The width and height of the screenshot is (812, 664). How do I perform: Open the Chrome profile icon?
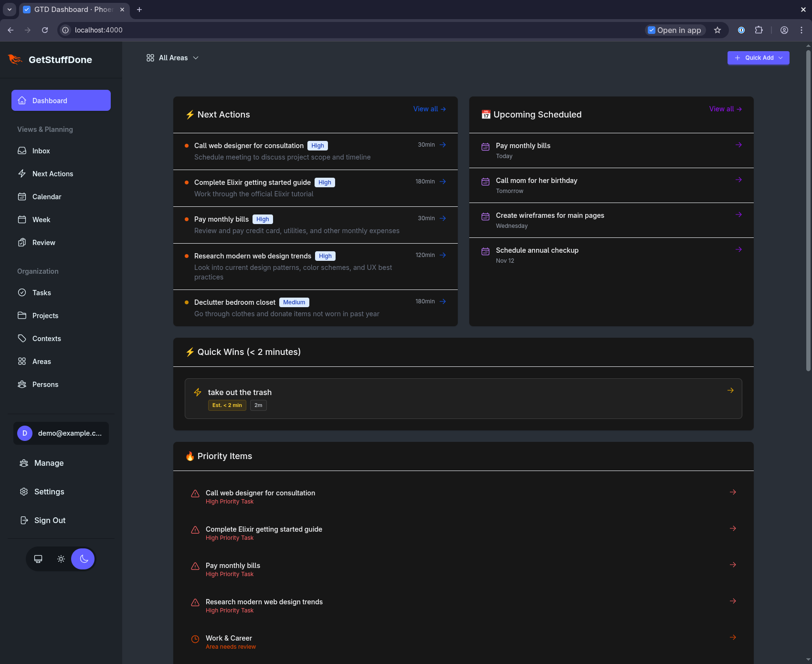784,30
